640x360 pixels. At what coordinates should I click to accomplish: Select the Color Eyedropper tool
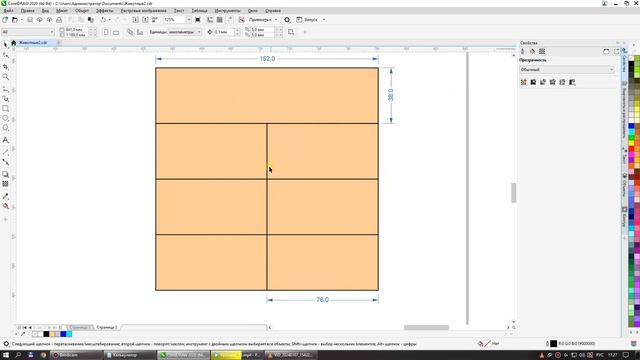click(x=6, y=196)
